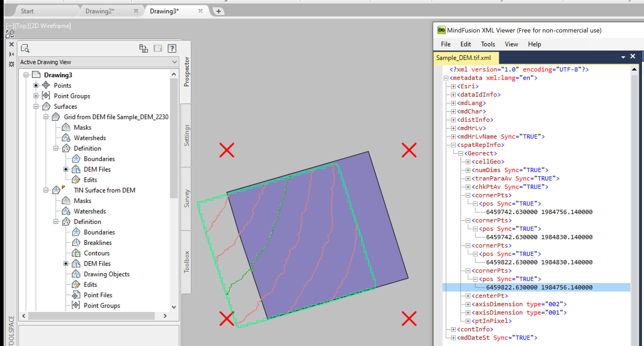Viewport: 644px width, 346px height.
Task: Click the Panorama icon in Toolspace toolbar
Action: (x=143, y=48)
